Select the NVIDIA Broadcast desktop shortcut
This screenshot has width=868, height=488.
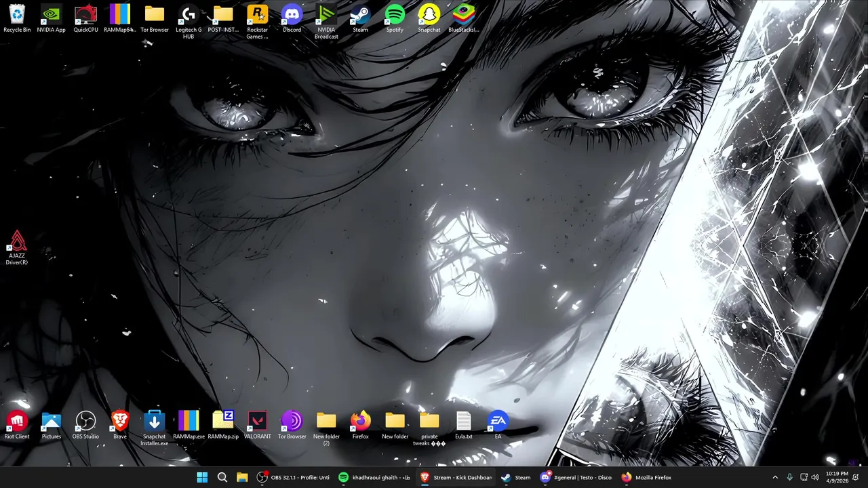tap(326, 22)
